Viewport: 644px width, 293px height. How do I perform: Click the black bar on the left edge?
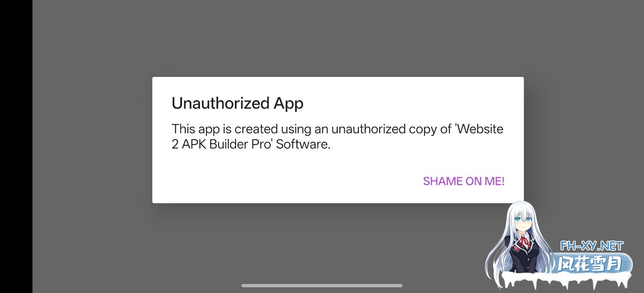click(16, 146)
